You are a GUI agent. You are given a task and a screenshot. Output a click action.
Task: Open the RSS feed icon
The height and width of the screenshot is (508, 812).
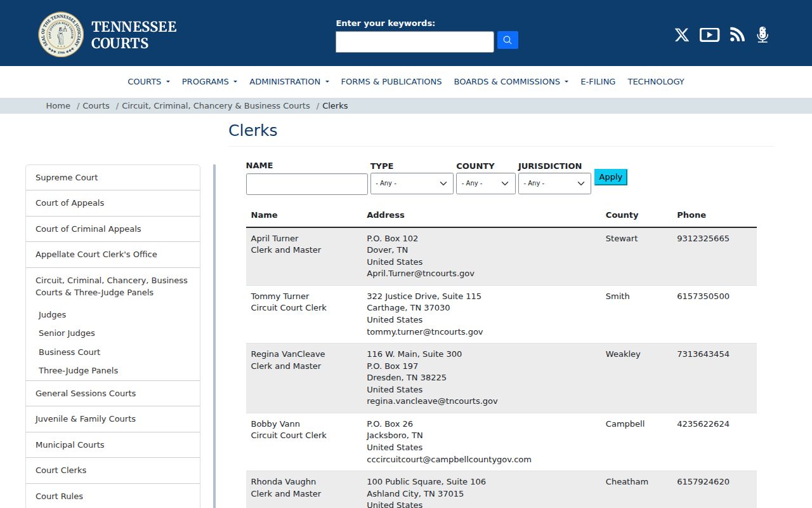point(737,35)
